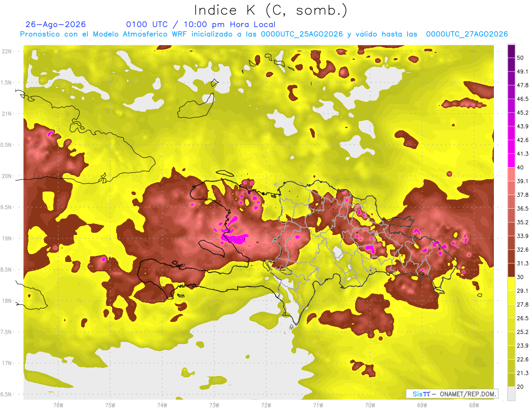Click colorbar value '43.9'
Screen dimensions: 532x411
coord(523,126)
